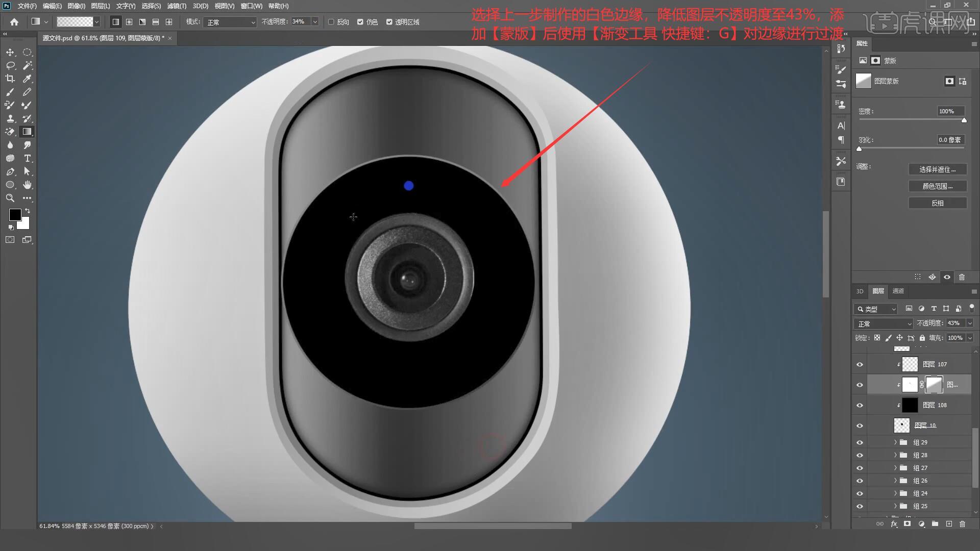Select the Clone Stamp tool
The width and height of the screenshot is (980, 551).
(x=10, y=118)
